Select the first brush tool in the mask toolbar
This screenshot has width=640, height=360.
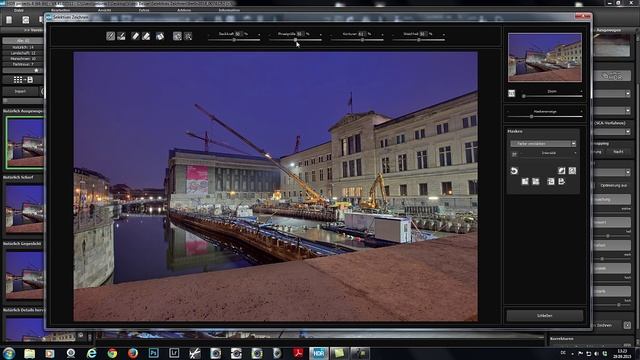(111, 36)
